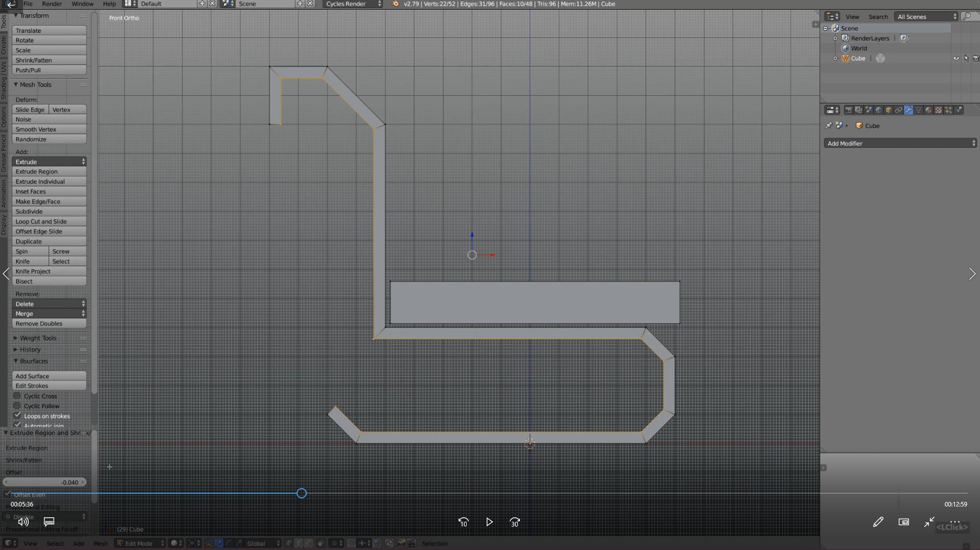Open the Select menu in viewport header
The image size is (980, 550).
[x=55, y=543]
